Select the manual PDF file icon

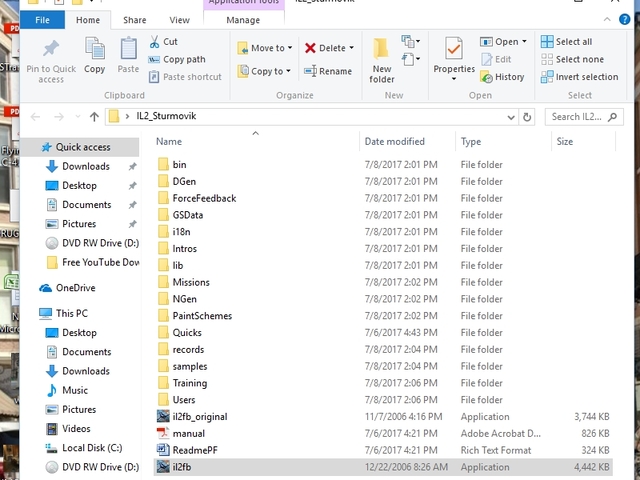click(163, 433)
